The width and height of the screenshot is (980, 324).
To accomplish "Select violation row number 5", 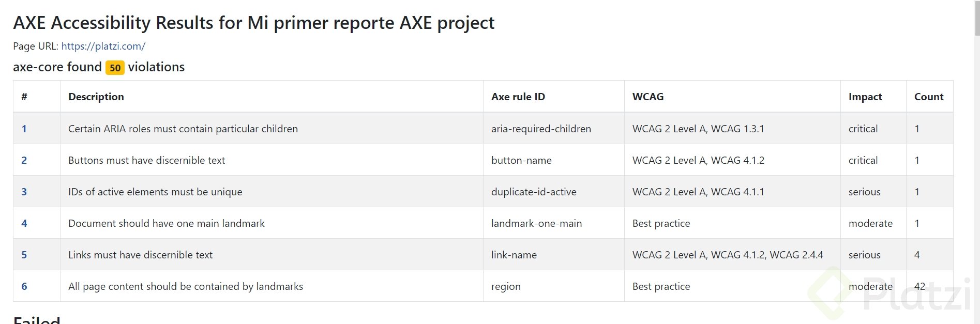I will (24, 255).
